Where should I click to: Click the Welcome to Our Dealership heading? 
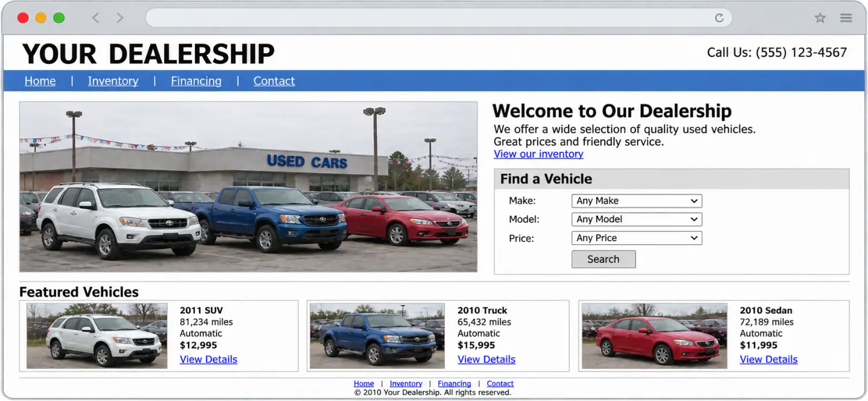(x=612, y=111)
